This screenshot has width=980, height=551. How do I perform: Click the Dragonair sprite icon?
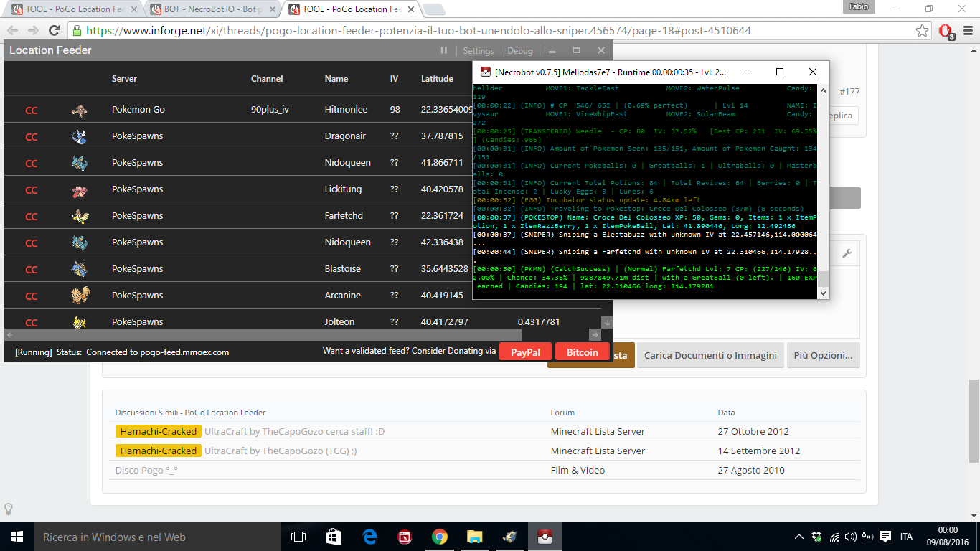point(79,136)
